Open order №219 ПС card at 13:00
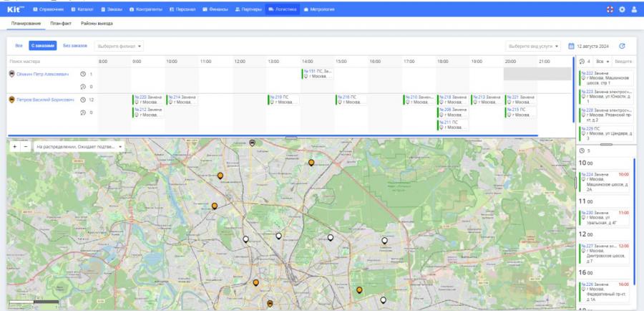644x311 pixels. point(283,100)
